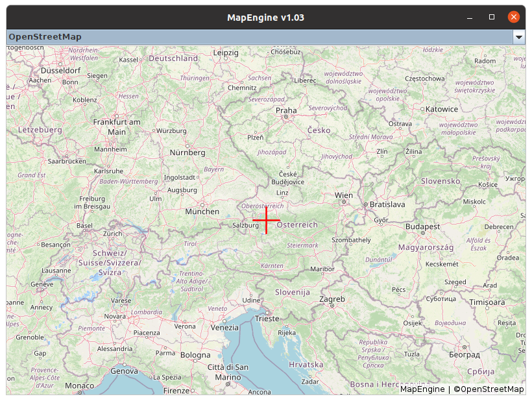532x401 pixels.
Task: Click the Zagreb city label
Action: (x=332, y=299)
